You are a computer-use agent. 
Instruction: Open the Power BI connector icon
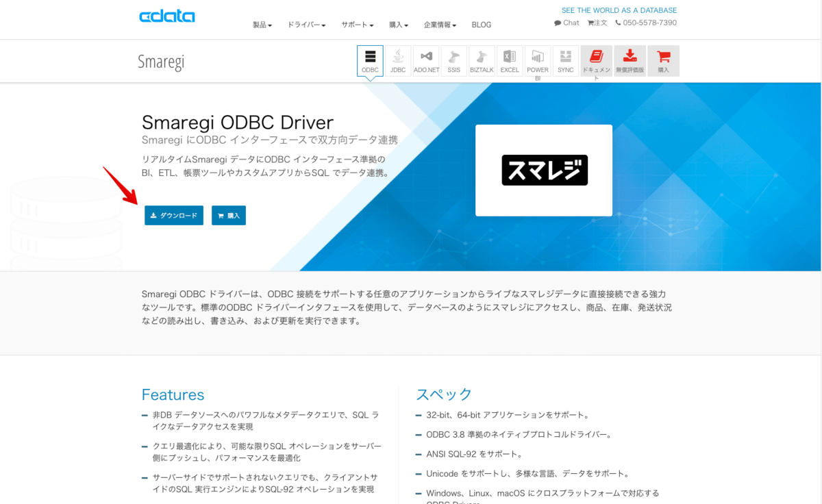point(538,61)
